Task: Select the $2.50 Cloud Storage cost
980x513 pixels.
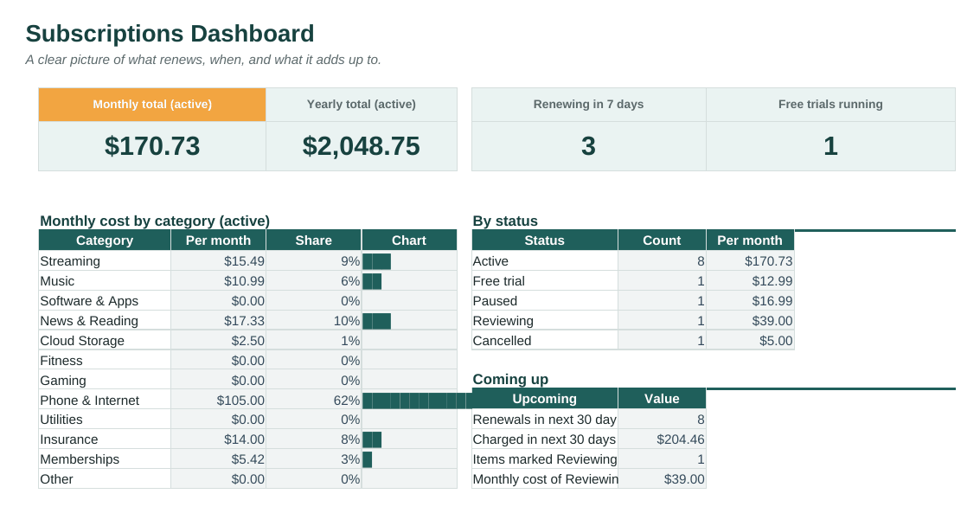Action: tap(218, 341)
